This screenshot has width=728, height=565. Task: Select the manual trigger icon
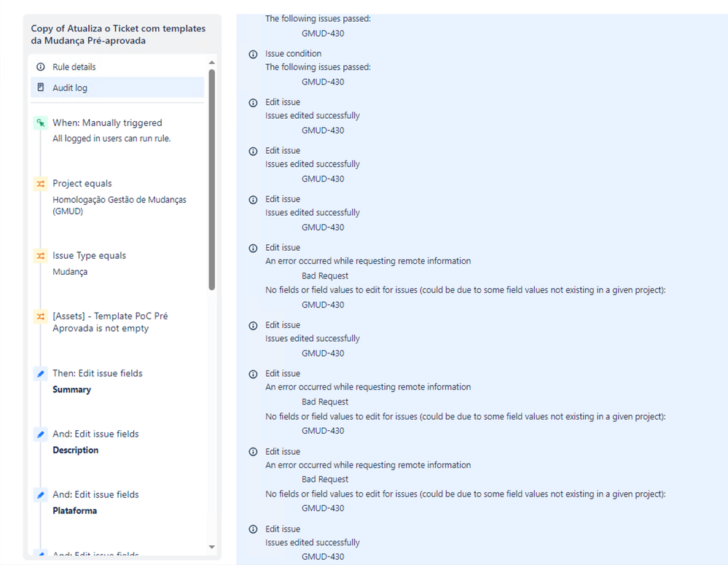pyautogui.click(x=41, y=123)
